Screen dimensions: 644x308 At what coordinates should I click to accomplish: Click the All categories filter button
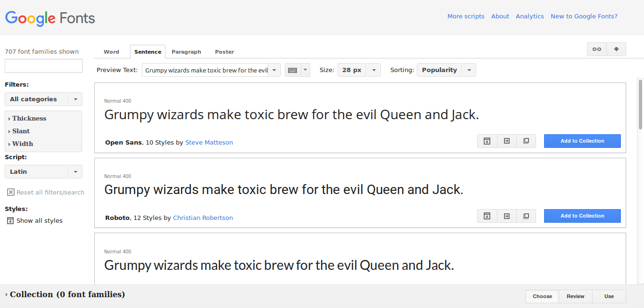37,99
